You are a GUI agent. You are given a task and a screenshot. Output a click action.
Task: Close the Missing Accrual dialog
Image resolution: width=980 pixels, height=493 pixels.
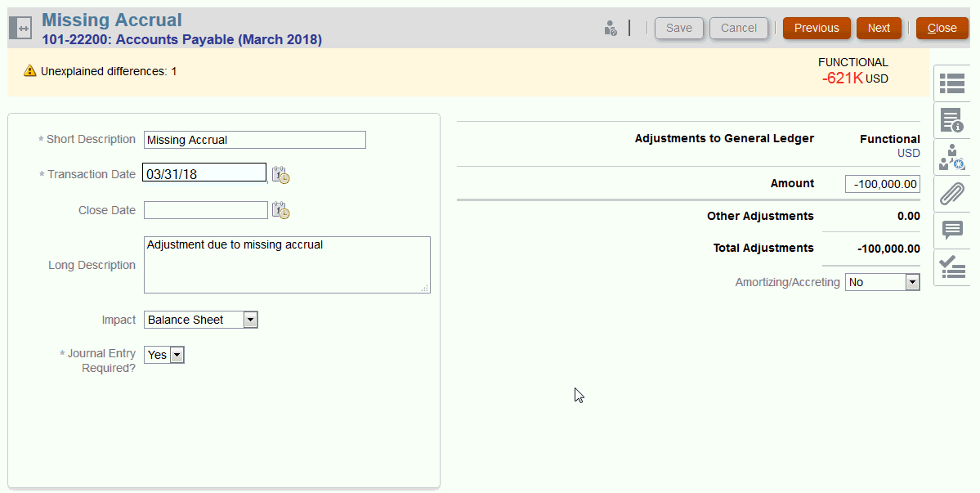coord(942,28)
